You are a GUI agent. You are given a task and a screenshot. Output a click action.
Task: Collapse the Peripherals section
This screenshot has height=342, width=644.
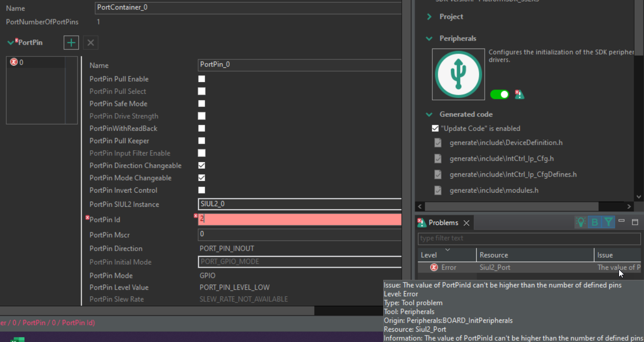[x=429, y=39]
